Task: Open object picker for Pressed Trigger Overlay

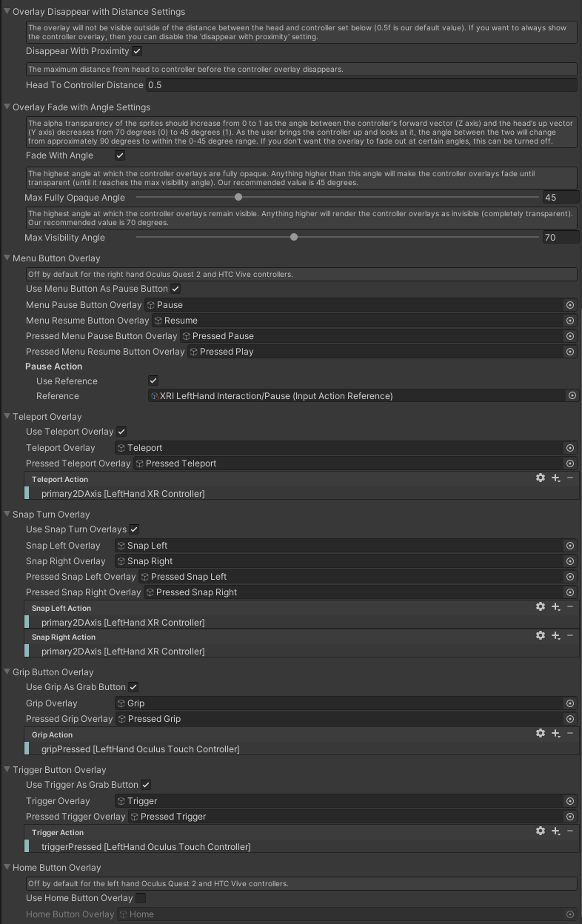Action: [x=570, y=817]
